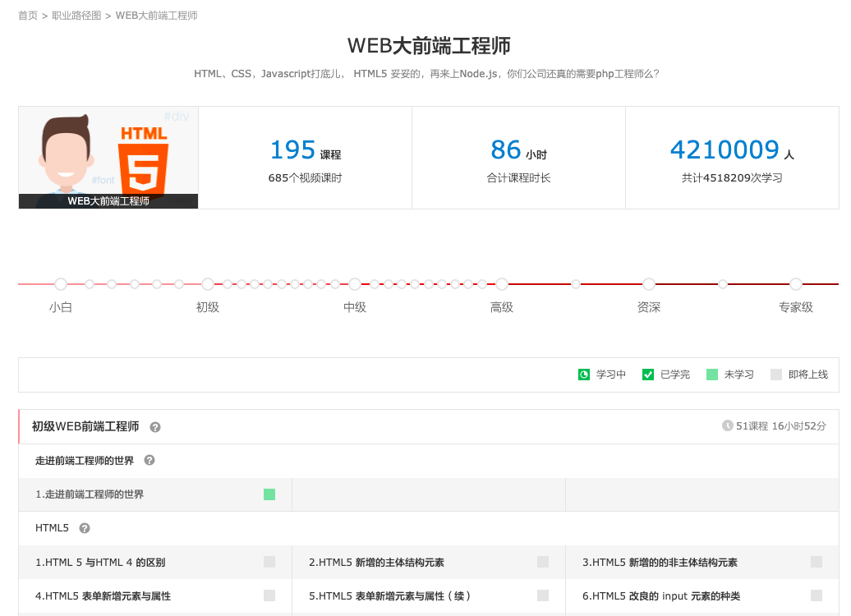Jump to 小白 level timeline node

tap(61, 284)
